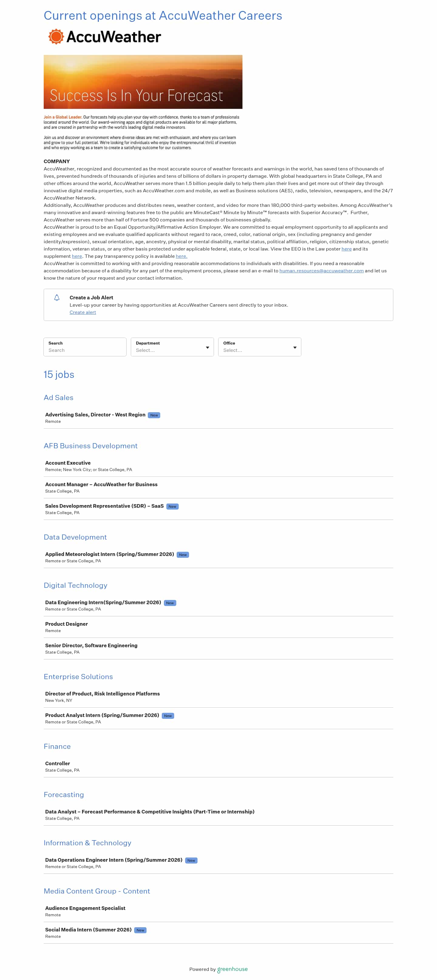Viewport: 437px width, 980px height.
Task: Open Social Media Intern (Summer 2026) job
Action: pos(88,929)
